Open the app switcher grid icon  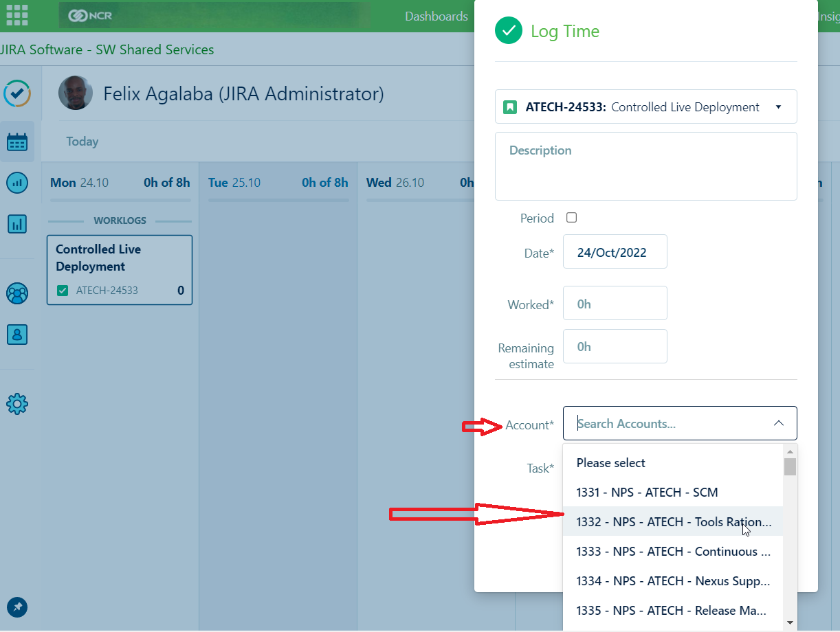[x=16, y=15]
